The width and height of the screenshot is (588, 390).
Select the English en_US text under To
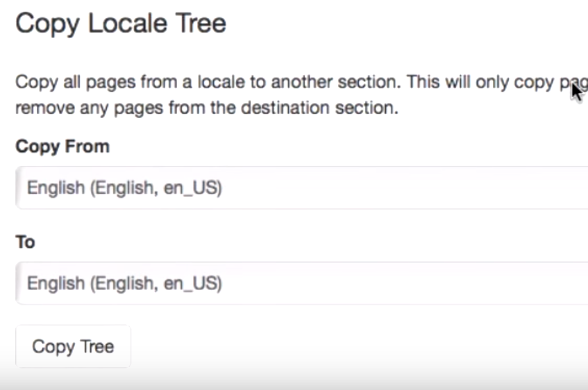coord(124,283)
